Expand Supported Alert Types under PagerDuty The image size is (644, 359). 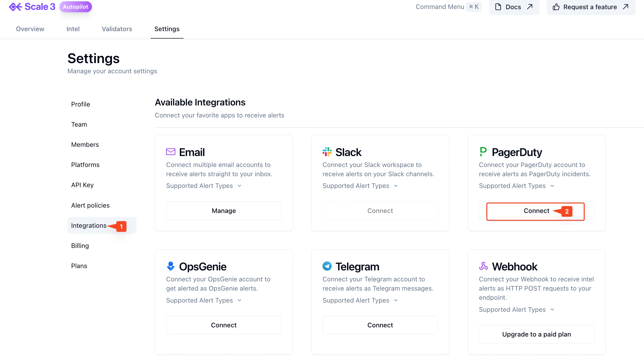click(x=516, y=186)
